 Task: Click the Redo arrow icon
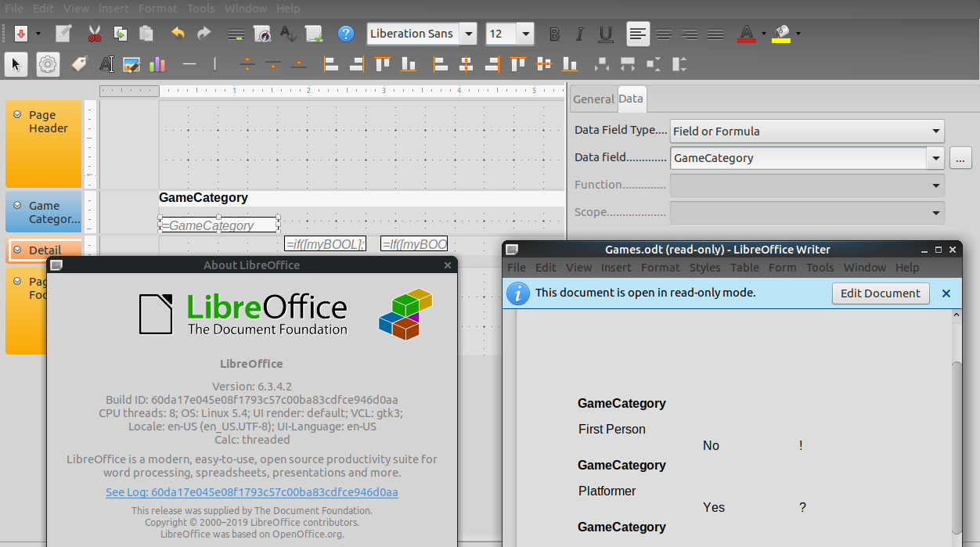[204, 34]
